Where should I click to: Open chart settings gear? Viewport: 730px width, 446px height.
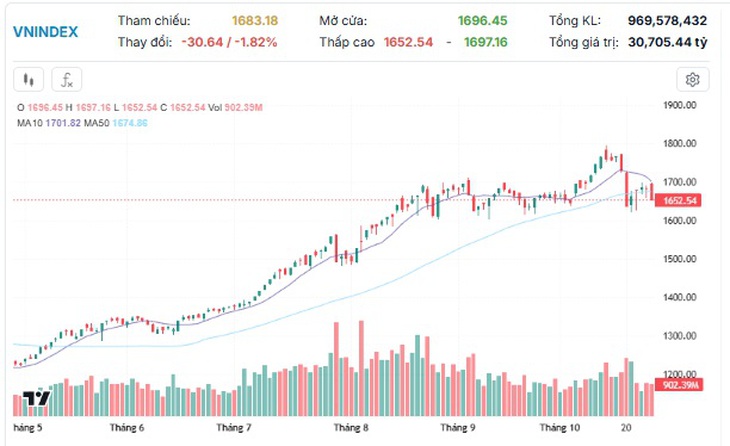coord(693,80)
